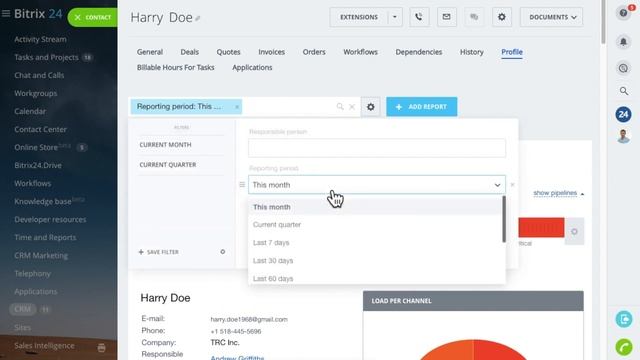
Task: Click teal copy widget icon
Action: (624, 319)
